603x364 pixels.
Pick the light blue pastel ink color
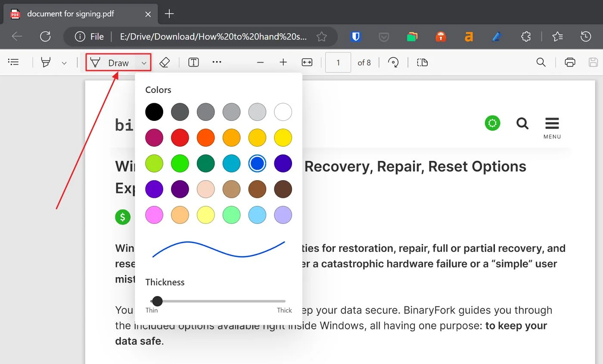tap(258, 215)
